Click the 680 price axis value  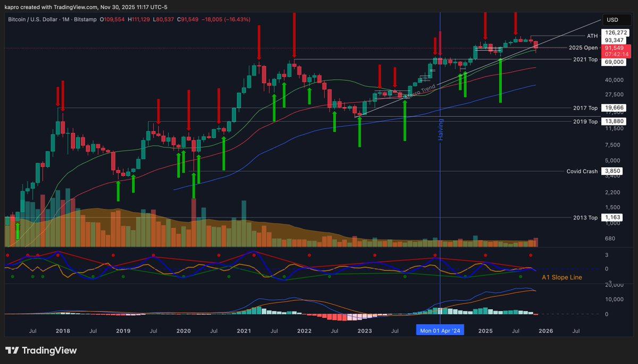coord(609,238)
